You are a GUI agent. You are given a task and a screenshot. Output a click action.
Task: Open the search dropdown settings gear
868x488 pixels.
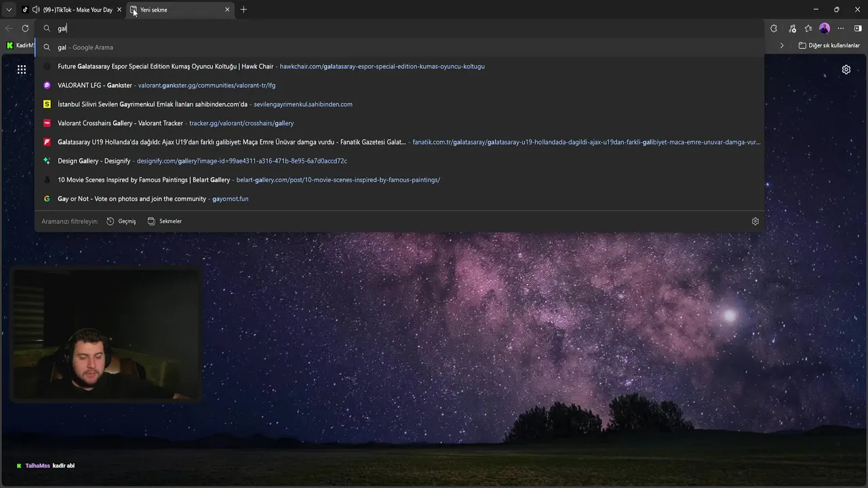[x=755, y=222]
